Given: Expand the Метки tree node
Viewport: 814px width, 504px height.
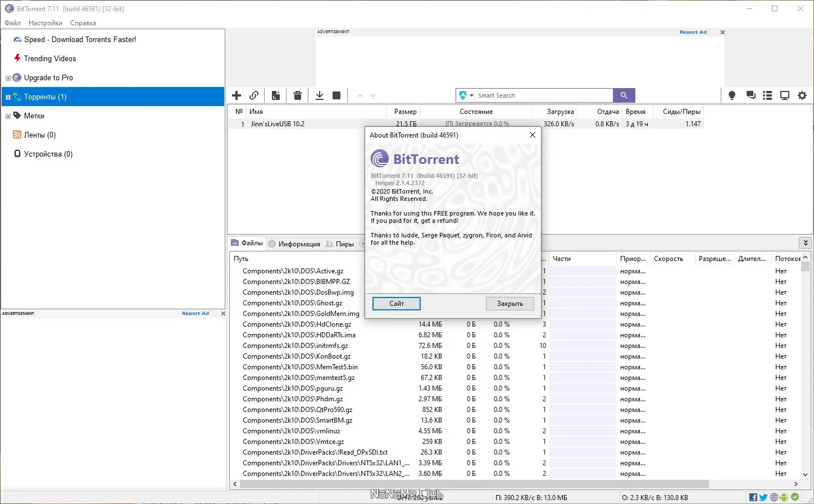Looking at the screenshot, I should [8, 116].
